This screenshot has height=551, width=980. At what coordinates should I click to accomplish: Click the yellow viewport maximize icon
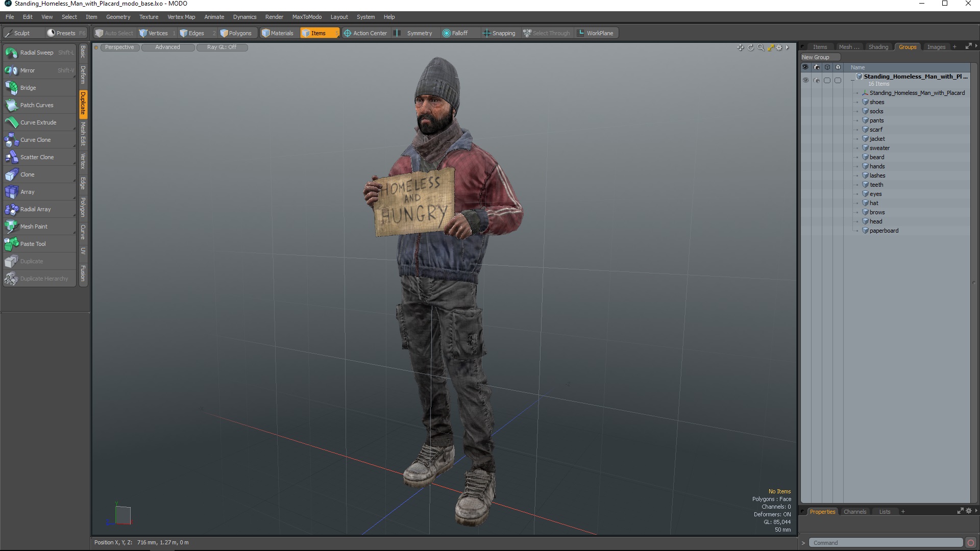click(770, 47)
